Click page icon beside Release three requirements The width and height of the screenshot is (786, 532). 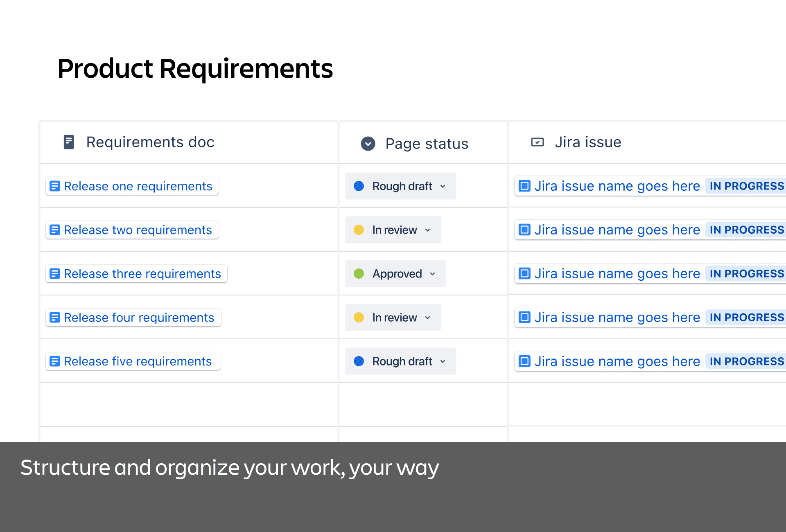tap(55, 274)
